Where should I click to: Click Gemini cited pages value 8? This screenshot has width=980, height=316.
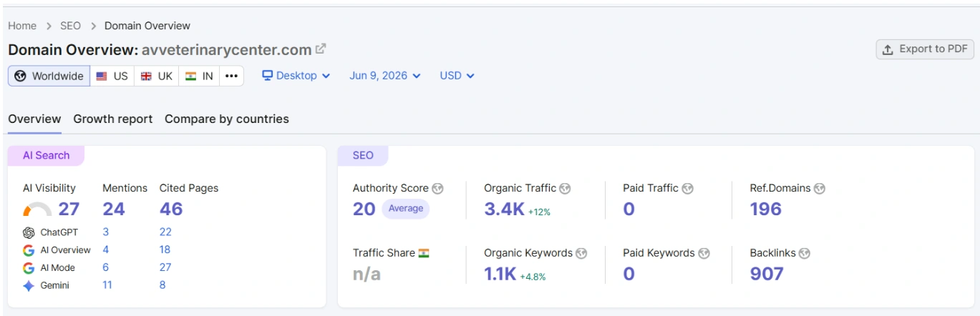tap(162, 286)
